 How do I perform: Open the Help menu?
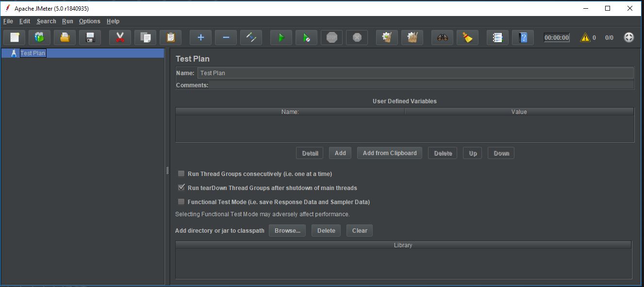(113, 21)
